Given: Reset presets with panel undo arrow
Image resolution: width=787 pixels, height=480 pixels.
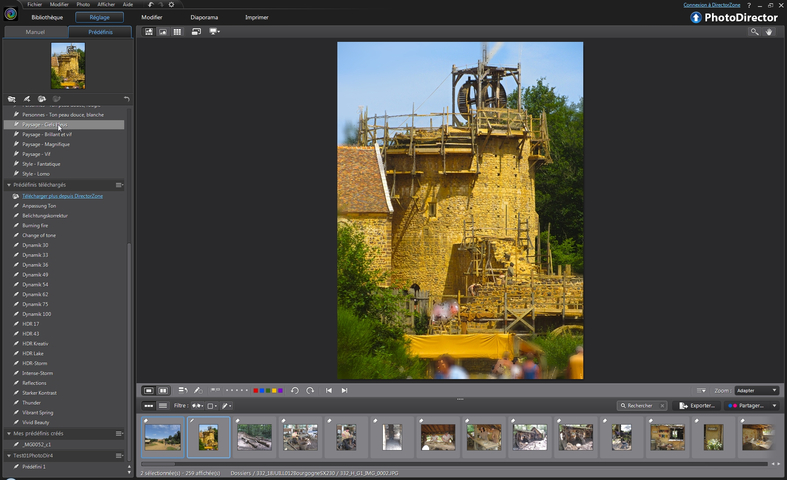Looking at the screenshot, I should 126,99.
